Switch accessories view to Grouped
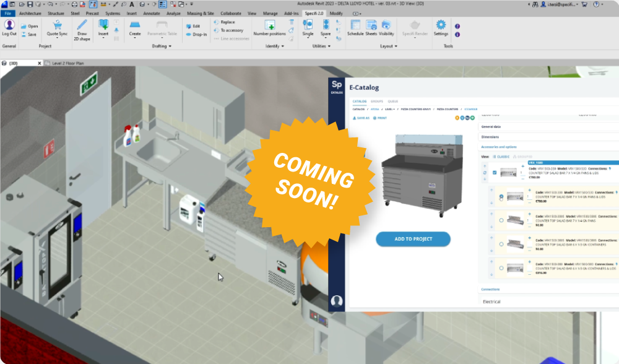619x364 pixels. (523, 157)
